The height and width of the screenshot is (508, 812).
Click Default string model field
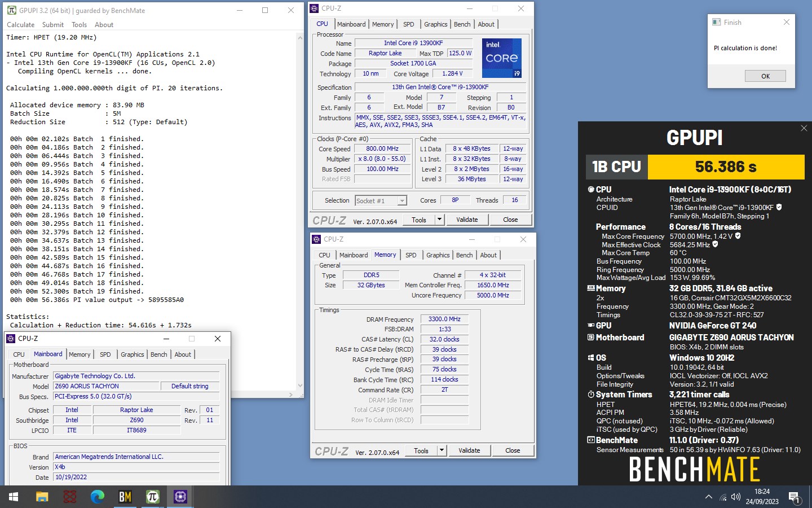click(189, 386)
